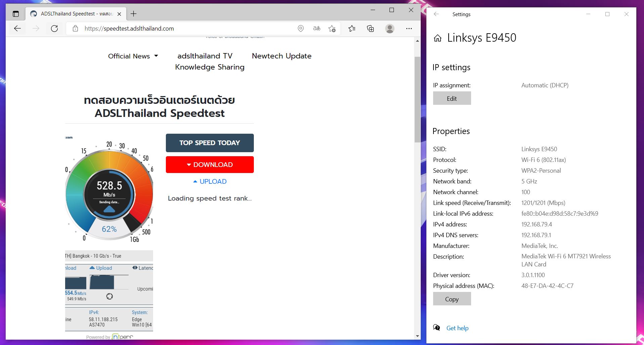The image size is (644, 345).
Task: Open the tab actions menu icon
Action: [x=16, y=14]
